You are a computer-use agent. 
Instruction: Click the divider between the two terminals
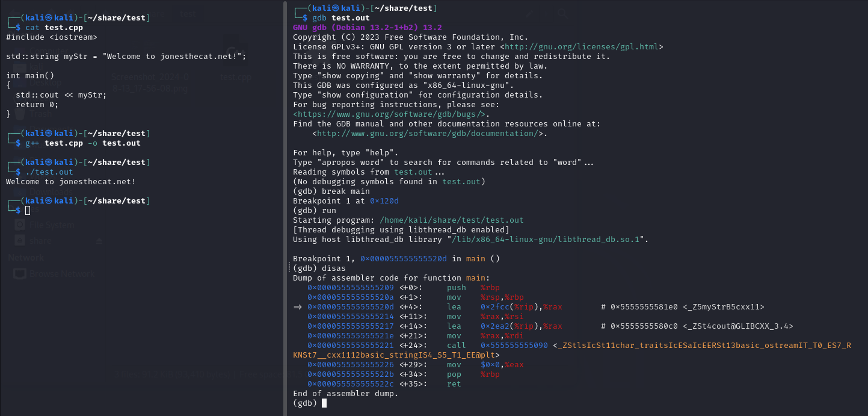(285, 208)
